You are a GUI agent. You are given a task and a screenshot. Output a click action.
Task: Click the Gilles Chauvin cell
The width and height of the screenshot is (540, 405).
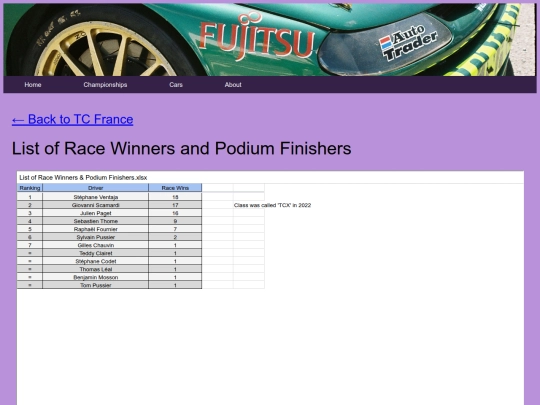point(96,245)
